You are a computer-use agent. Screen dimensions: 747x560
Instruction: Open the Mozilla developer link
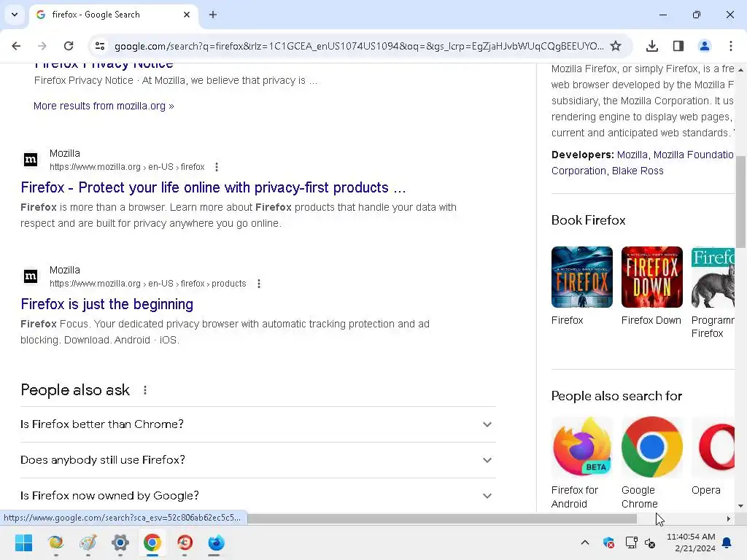632,155
